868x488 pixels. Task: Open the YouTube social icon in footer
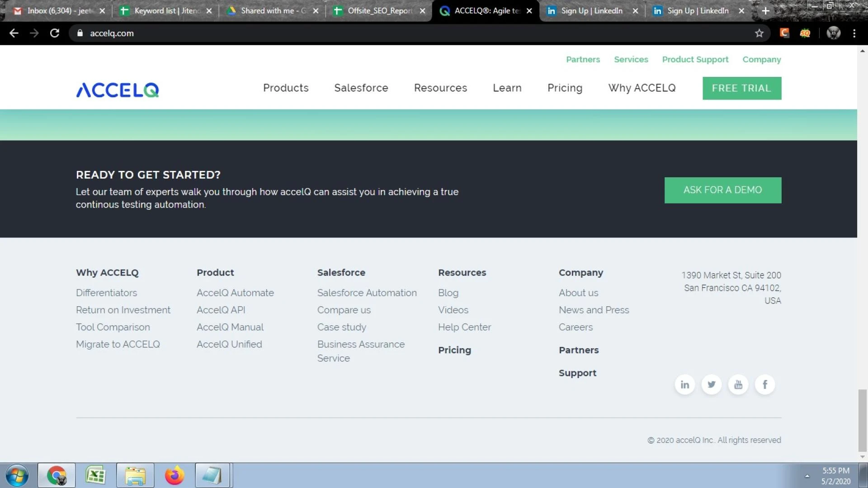pos(738,385)
